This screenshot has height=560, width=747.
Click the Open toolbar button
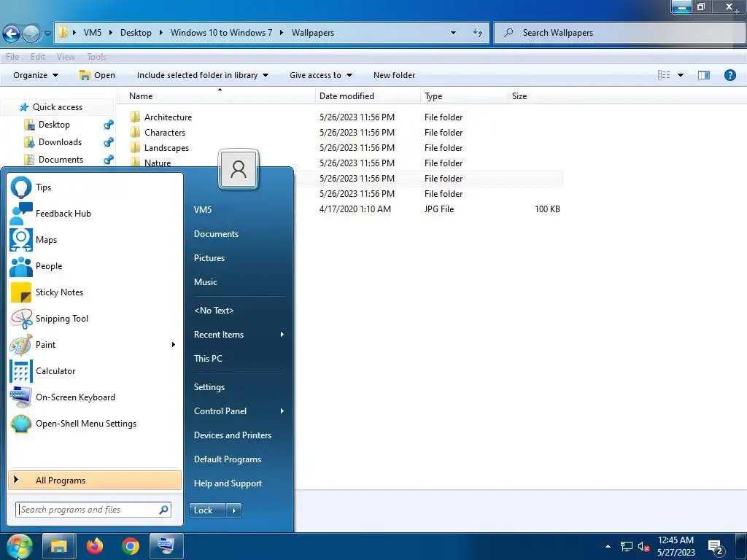click(x=97, y=75)
